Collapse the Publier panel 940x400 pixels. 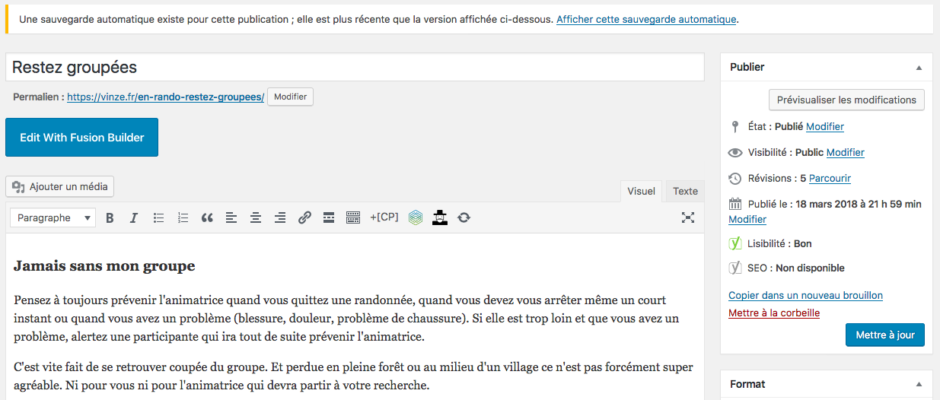(x=918, y=67)
